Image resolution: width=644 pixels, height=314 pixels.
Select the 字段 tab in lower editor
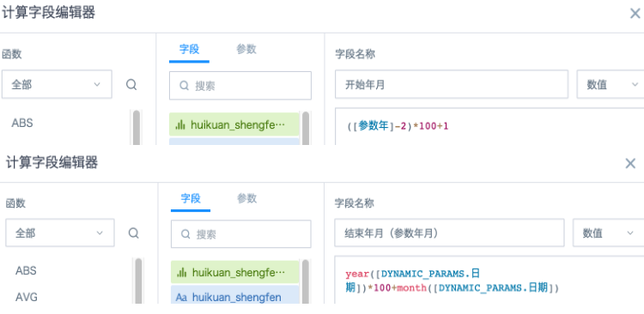tap(191, 199)
